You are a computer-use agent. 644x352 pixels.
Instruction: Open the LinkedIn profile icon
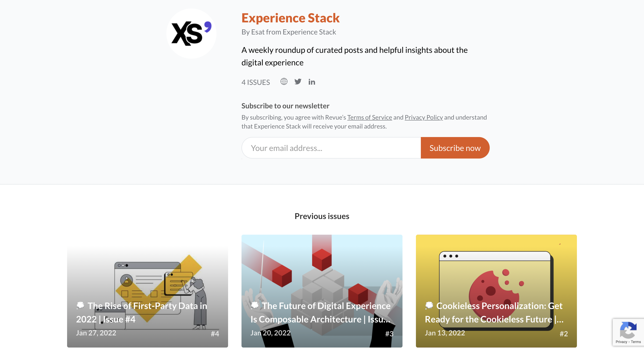click(312, 82)
